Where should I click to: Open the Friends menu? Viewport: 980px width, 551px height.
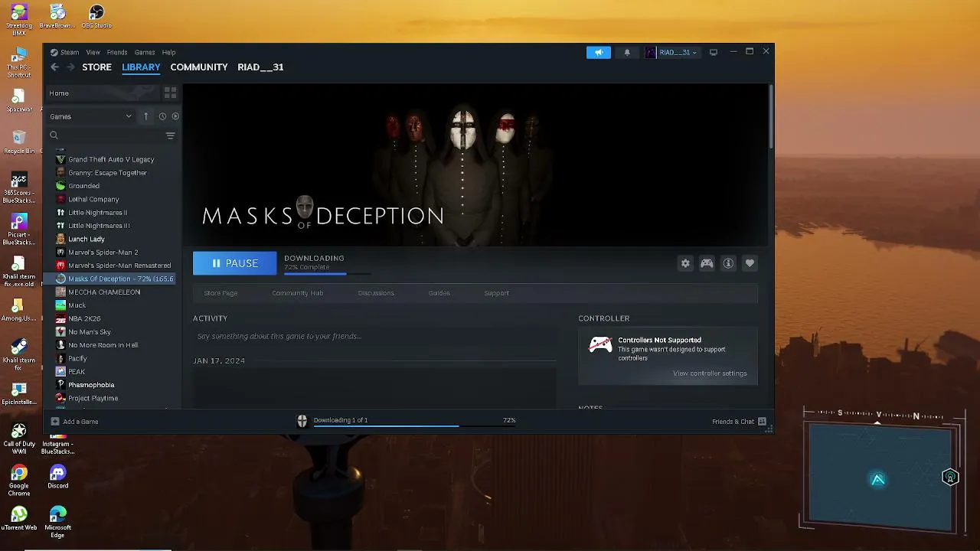point(117,53)
